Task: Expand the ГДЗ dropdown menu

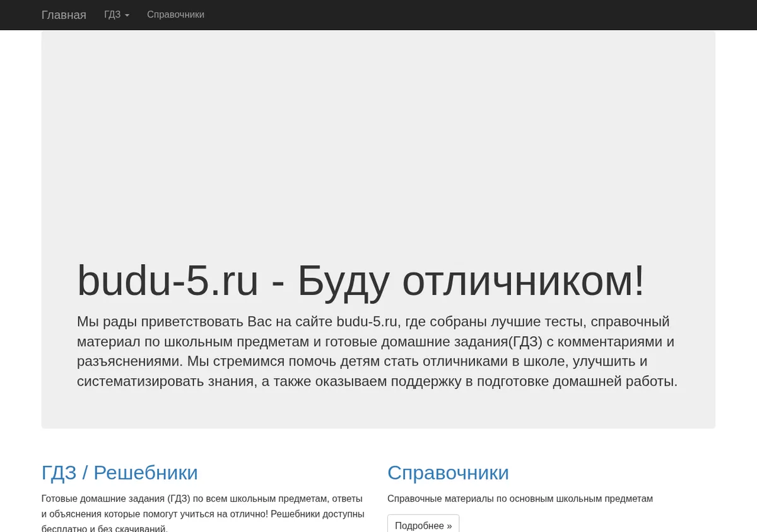Action: tap(117, 14)
